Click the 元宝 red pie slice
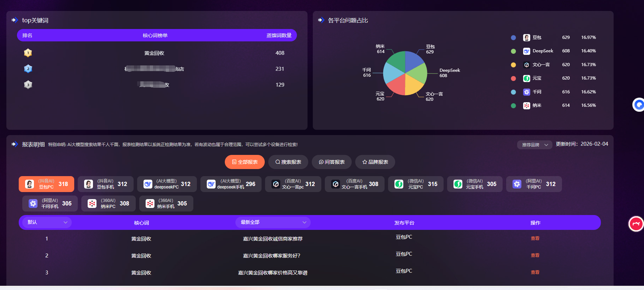Viewport: 644px width, 290px height. pyautogui.click(x=398, y=86)
